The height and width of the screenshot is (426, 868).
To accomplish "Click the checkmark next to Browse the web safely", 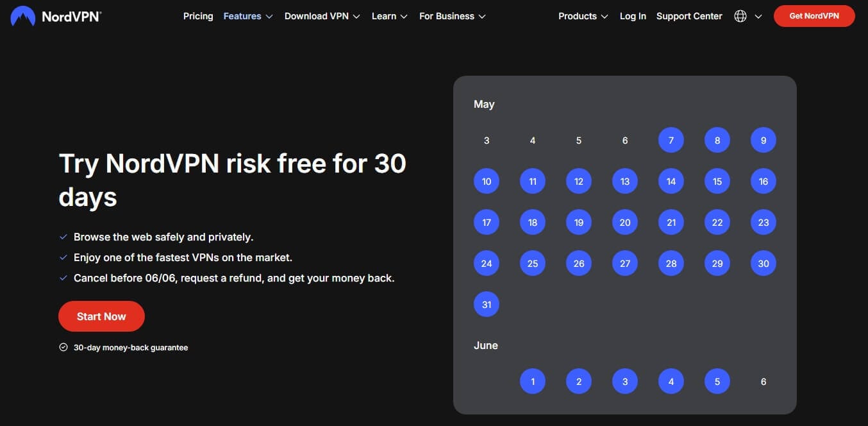I will tap(63, 237).
